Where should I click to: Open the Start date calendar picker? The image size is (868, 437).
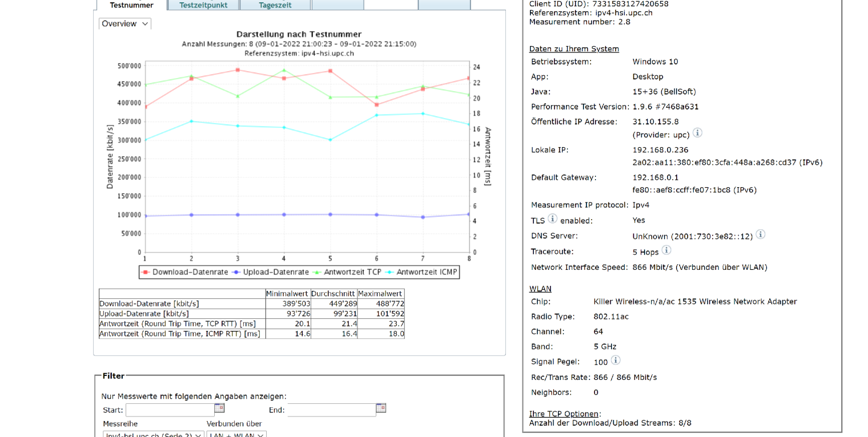tap(219, 408)
